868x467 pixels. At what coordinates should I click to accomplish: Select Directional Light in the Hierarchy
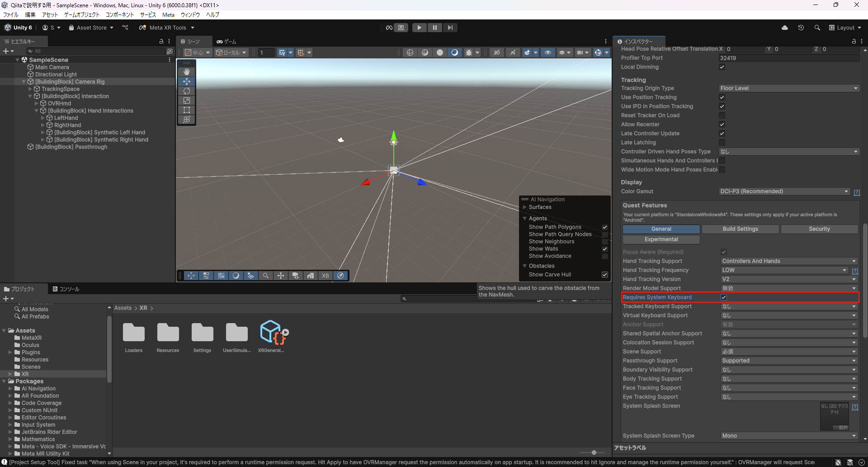pyautogui.click(x=56, y=75)
